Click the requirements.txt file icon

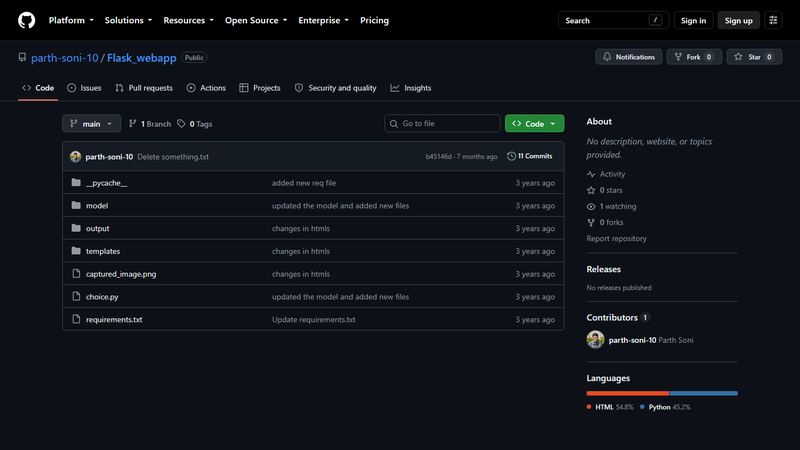click(x=76, y=319)
